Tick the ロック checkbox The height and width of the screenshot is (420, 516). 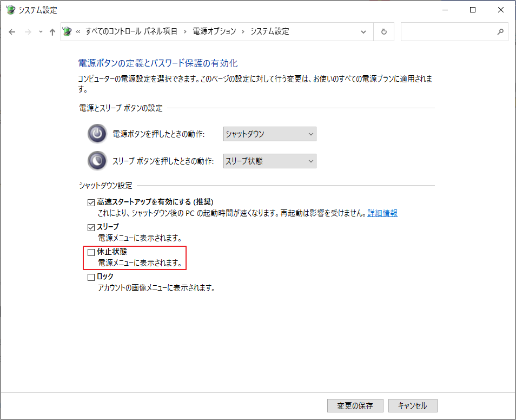pyautogui.click(x=91, y=277)
